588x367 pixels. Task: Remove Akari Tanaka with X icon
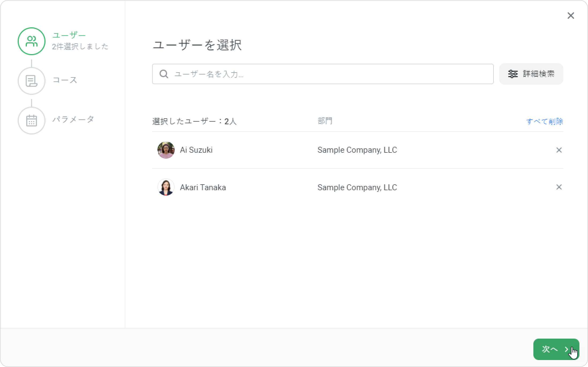pos(559,187)
